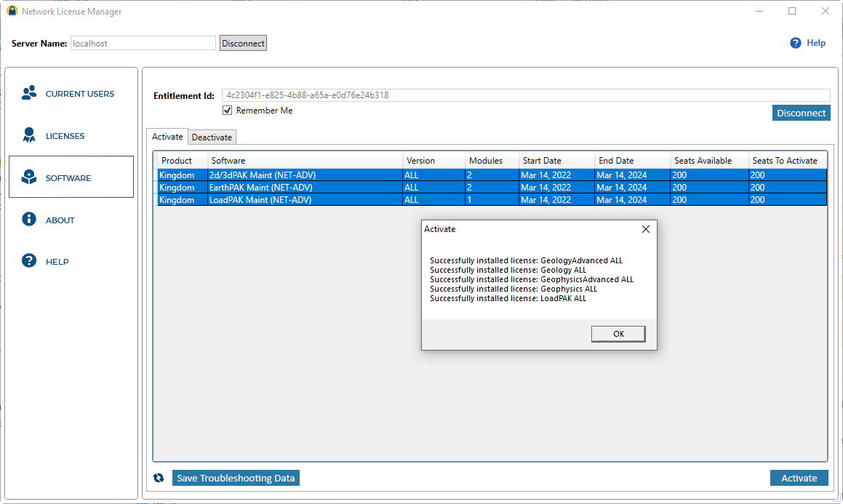
Task: Select the EarthPAK Maint (NET-ADV) row
Action: [490, 187]
